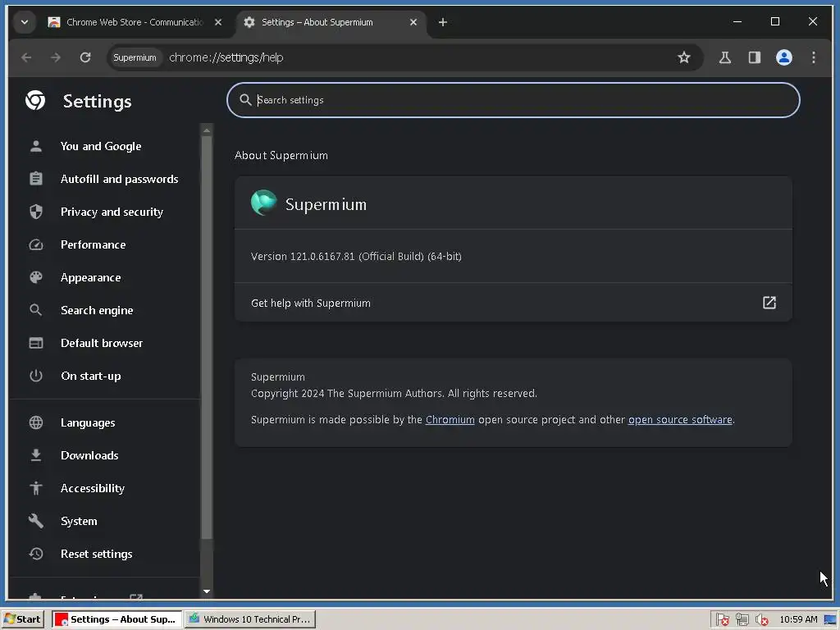Screen dimensions: 840x630
Task: Open the Chrome Labs flask icon
Action: pos(725,57)
